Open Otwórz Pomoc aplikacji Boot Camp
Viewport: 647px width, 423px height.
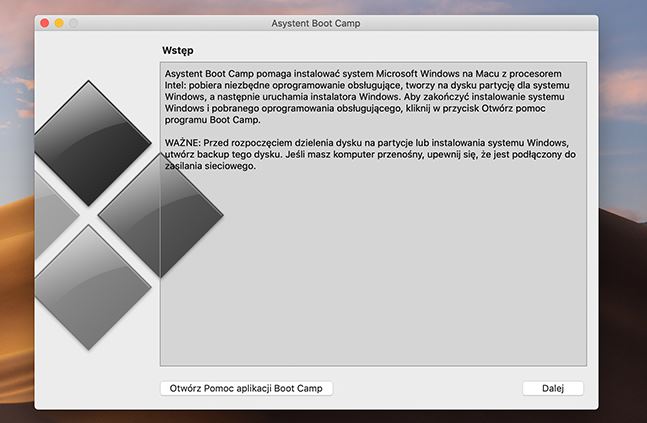[x=246, y=388]
